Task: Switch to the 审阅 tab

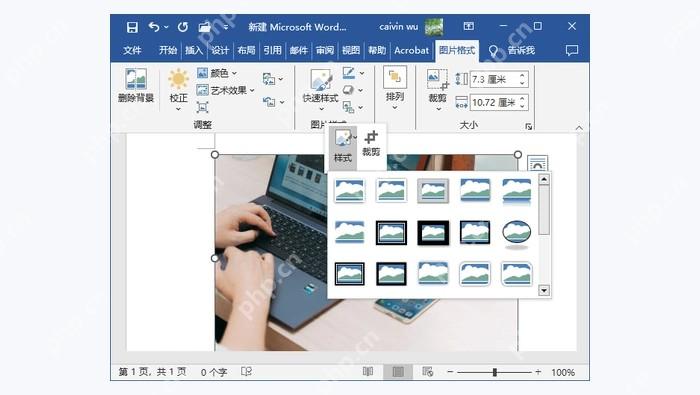Action: tap(325, 50)
